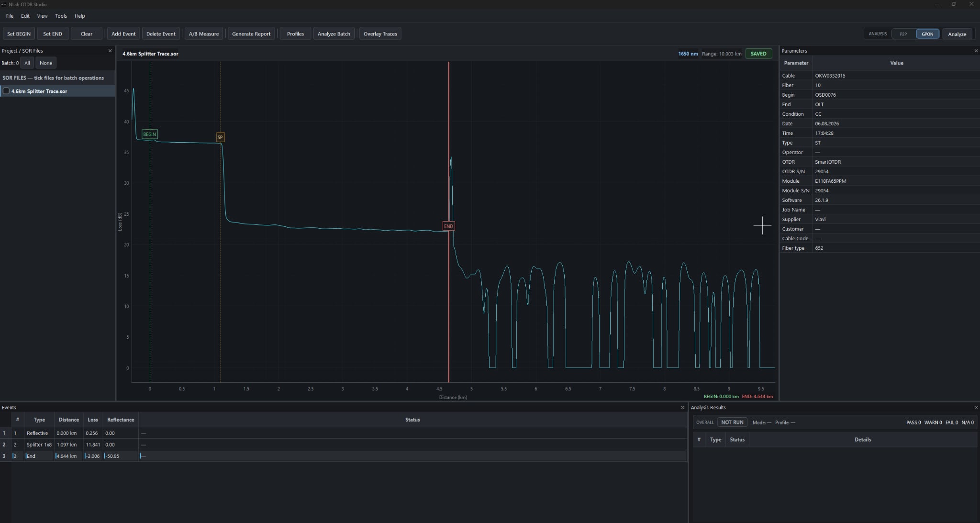The image size is (980, 523).
Task: Open the Help menu
Action: (x=79, y=16)
